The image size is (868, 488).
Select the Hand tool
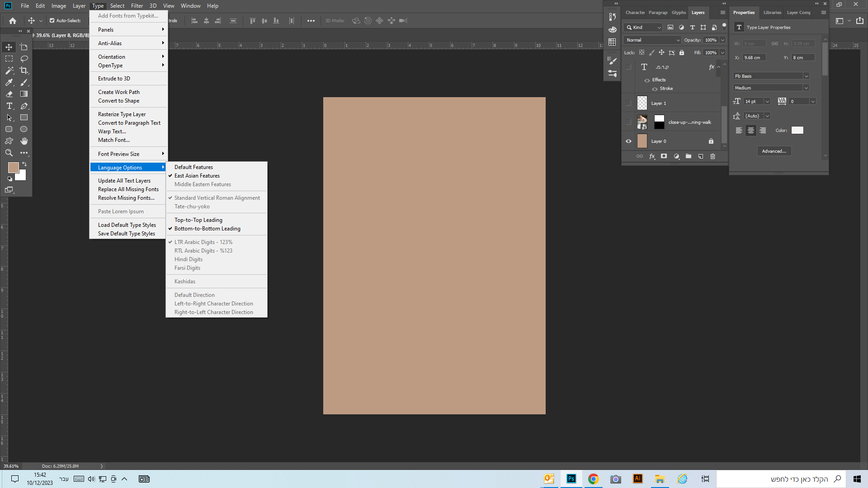24,141
